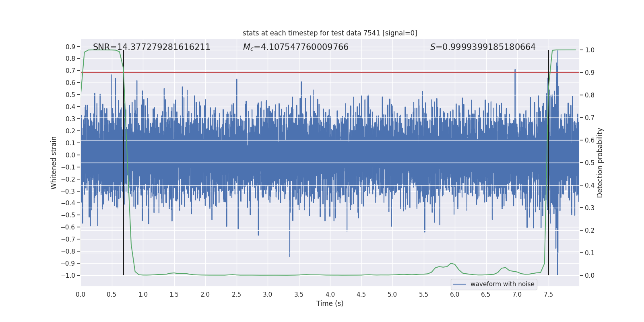This screenshot has height=322, width=644.
Task: Click the 'Detection probability' right axis label
Action: tap(600, 163)
